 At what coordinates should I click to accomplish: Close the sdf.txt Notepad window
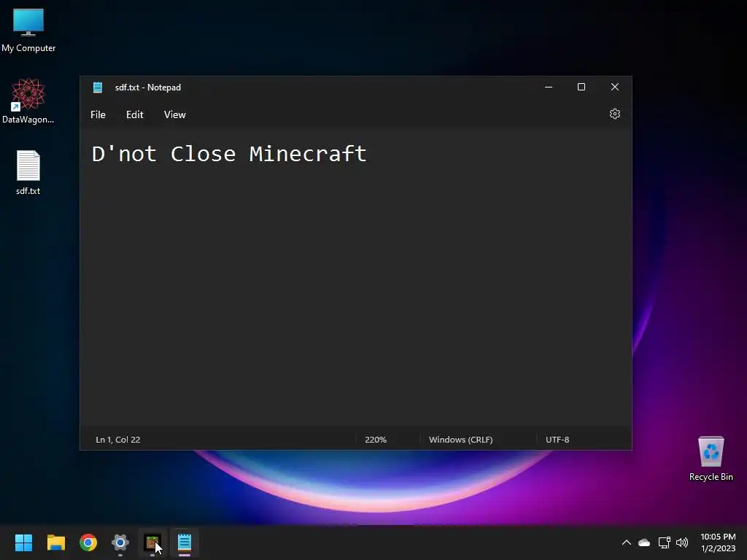point(614,87)
